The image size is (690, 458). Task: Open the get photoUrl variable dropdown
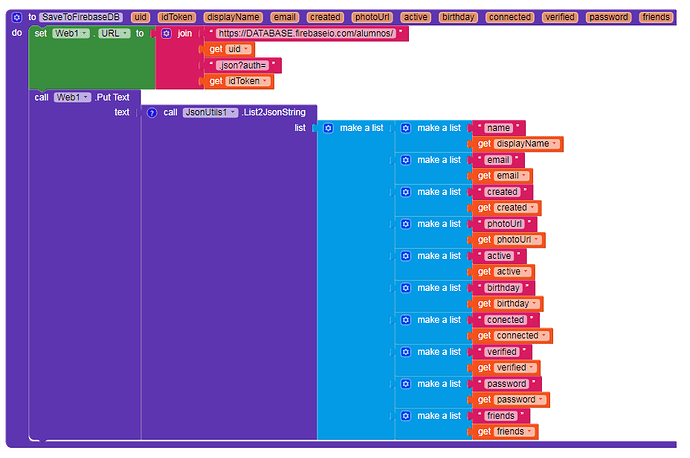coord(518,240)
